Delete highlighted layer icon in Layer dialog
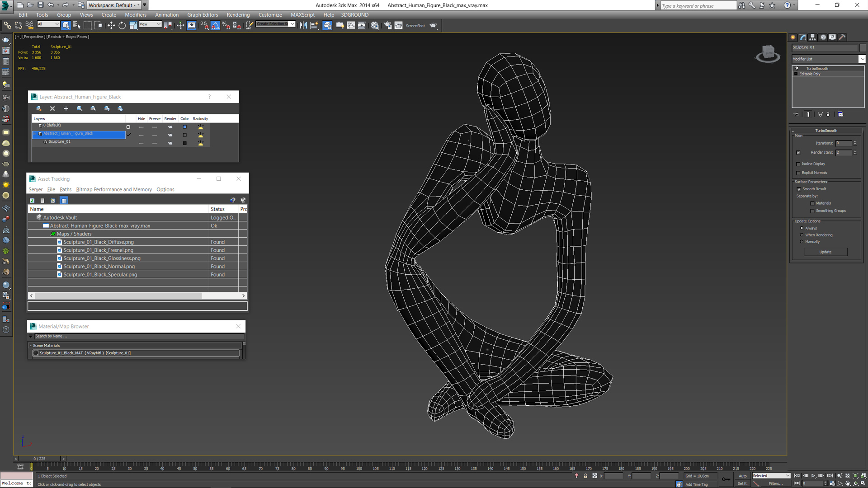 pyautogui.click(x=52, y=108)
